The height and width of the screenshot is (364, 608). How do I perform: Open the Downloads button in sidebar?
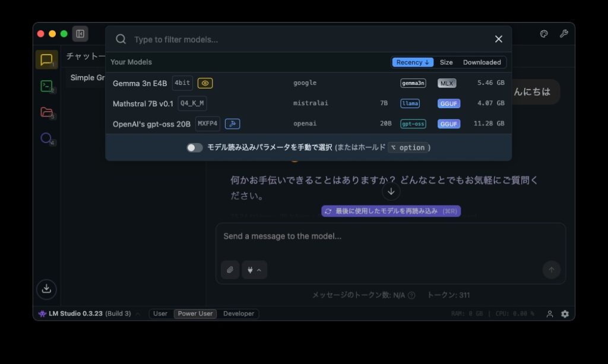[46, 289]
